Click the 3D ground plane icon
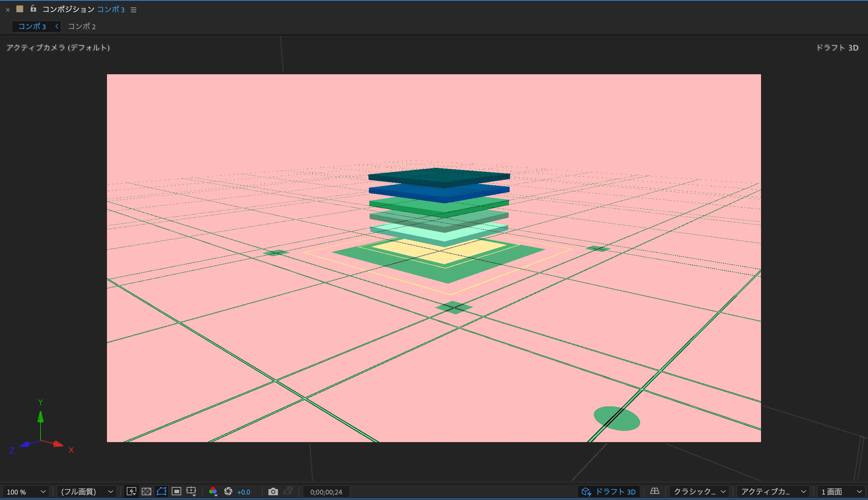Image resolution: width=868 pixels, height=500 pixels. 654,491
